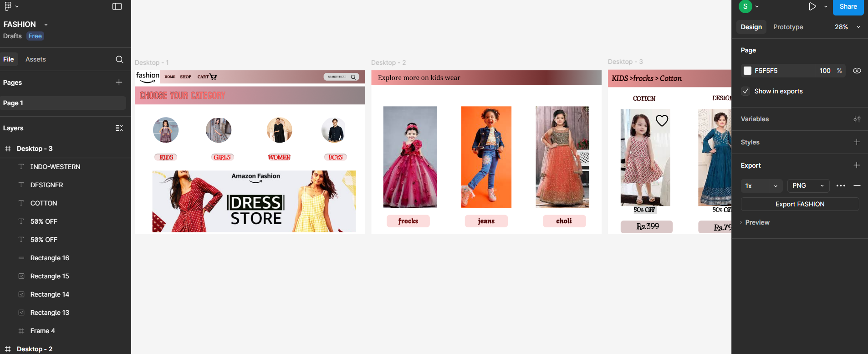
Task: Search layers with the magnifier icon
Action: 119,59
